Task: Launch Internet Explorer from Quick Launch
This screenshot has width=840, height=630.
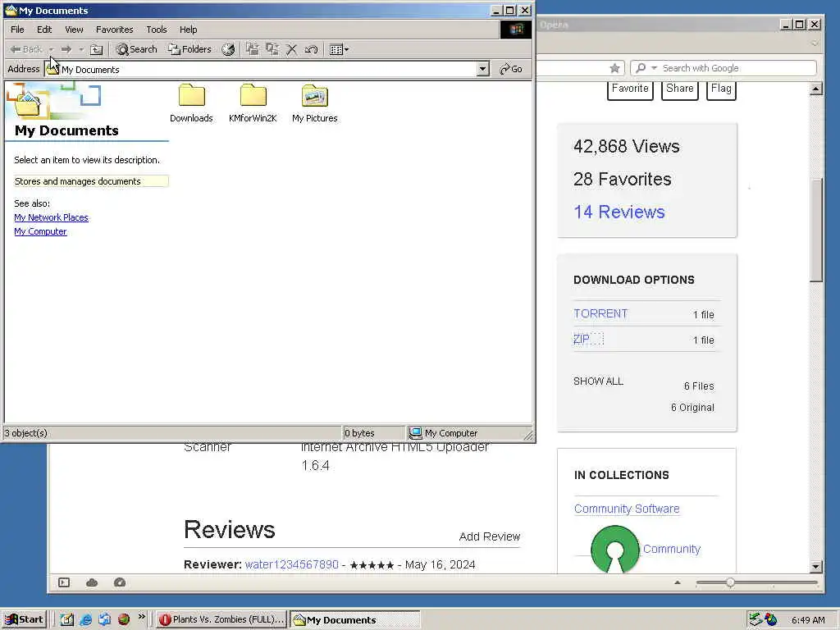Action: coord(85,619)
